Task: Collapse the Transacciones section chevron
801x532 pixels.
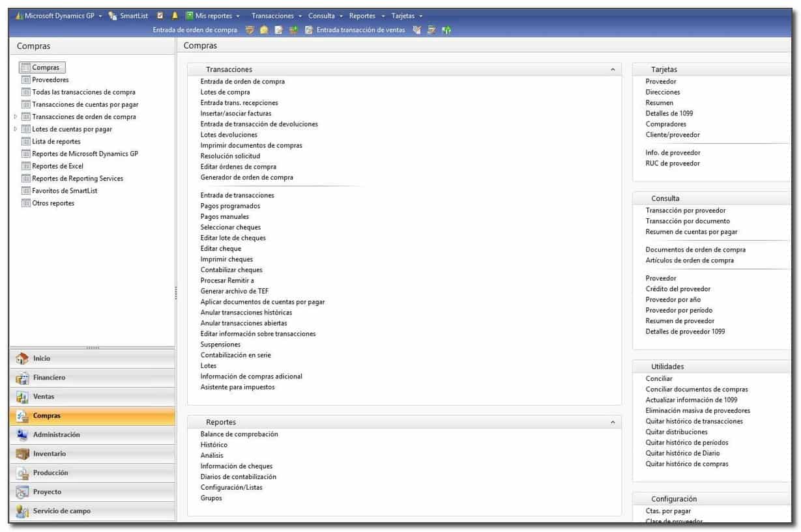Action: [x=613, y=70]
